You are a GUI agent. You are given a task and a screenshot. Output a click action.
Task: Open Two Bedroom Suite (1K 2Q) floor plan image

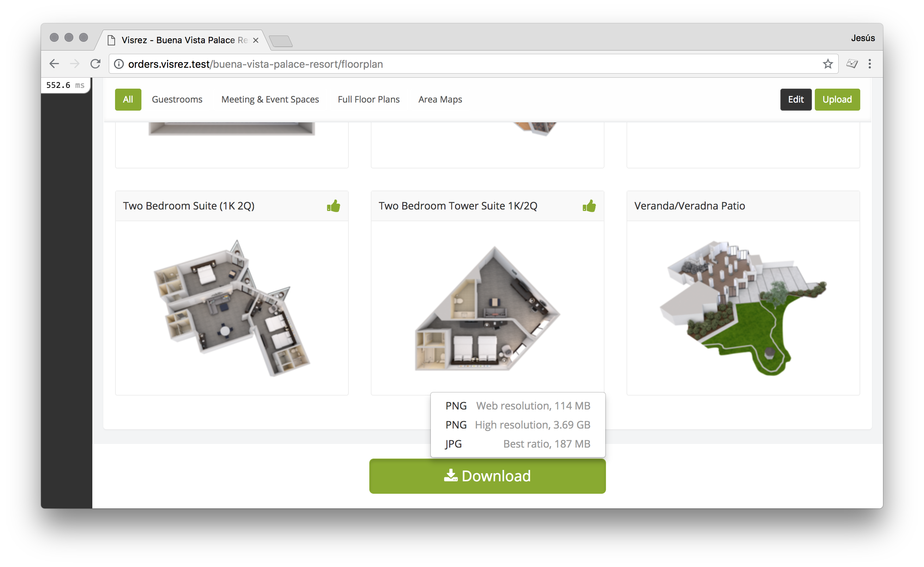[232, 308]
